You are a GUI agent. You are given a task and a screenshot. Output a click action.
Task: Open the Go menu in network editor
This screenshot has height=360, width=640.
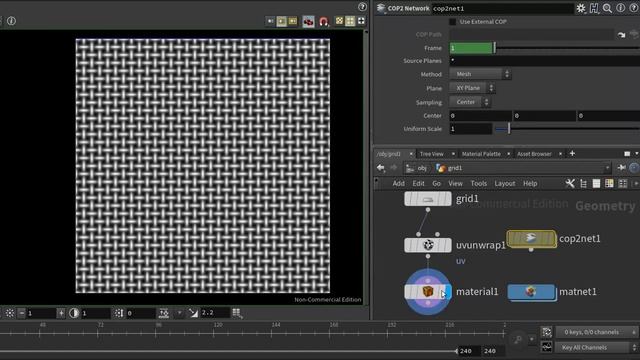tap(436, 184)
